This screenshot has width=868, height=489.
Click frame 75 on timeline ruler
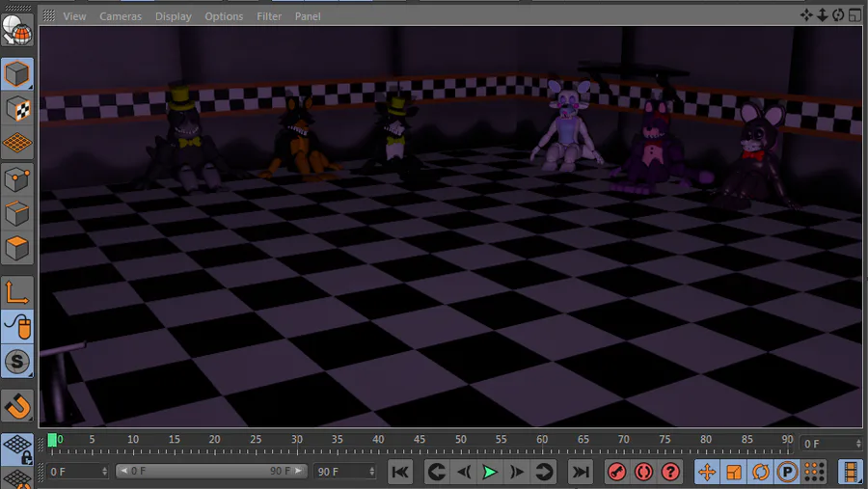coord(665,440)
